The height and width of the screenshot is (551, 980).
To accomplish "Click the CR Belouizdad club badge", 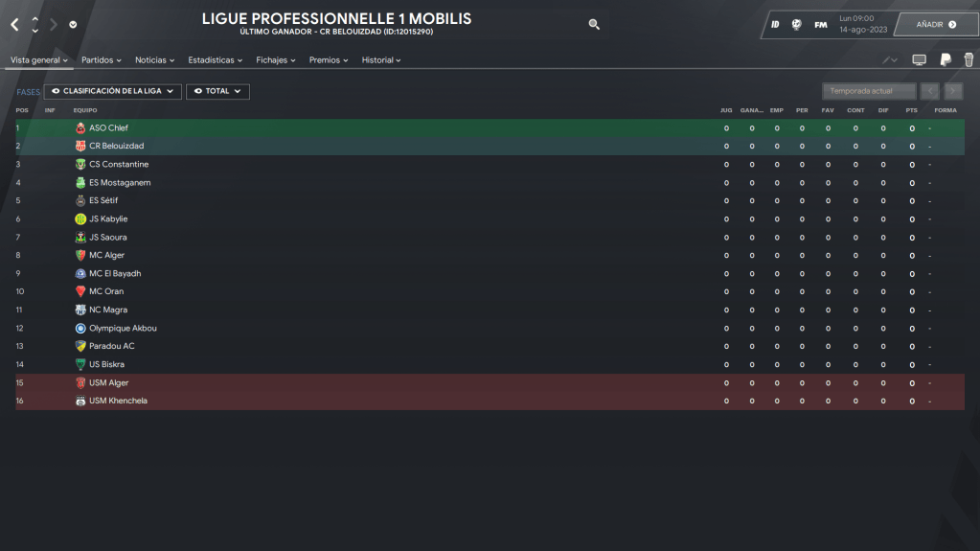I will (x=80, y=147).
